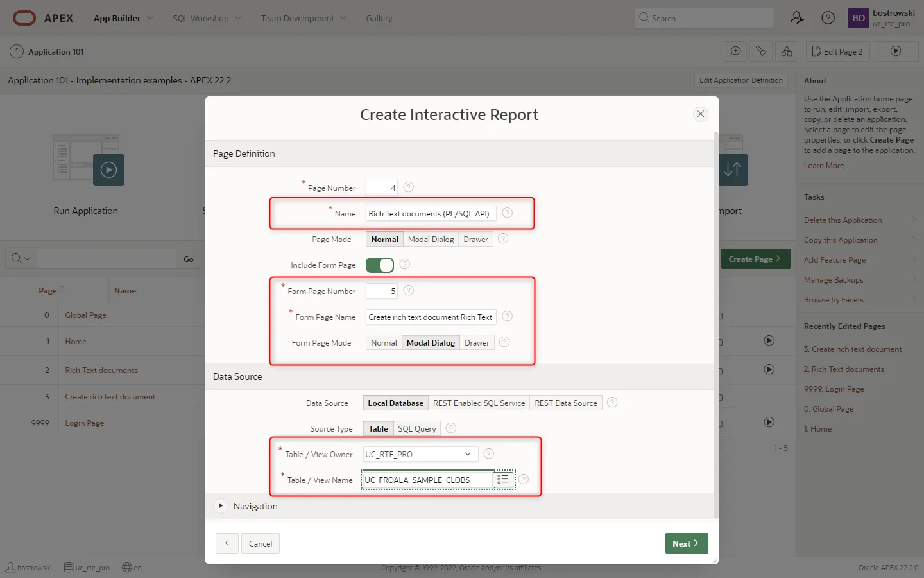The width and height of the screenshot is (924, 578).
Task: Go to the Gallery tab
Action: pos(379,18)
